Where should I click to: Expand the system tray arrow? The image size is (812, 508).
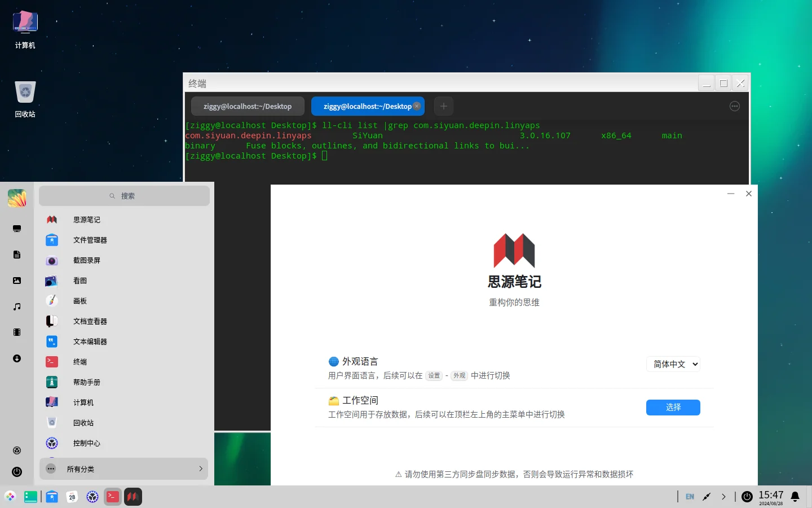[723, 497]
